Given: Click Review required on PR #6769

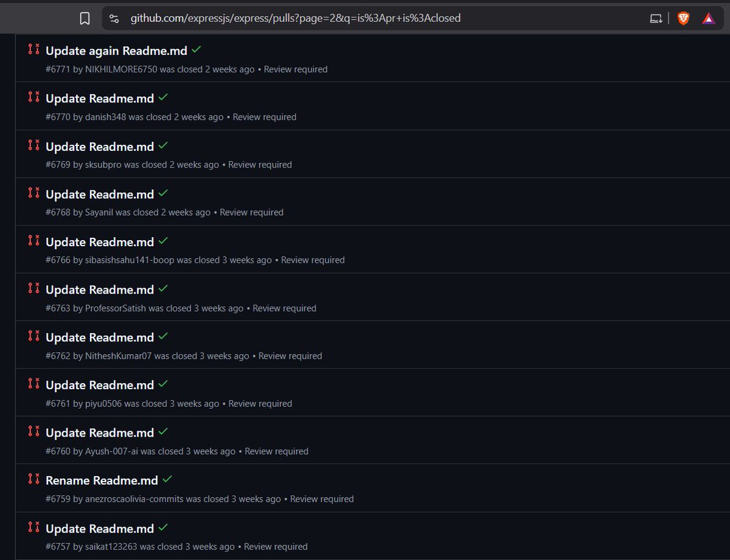Looking at the screenshot, I should click(260, 165).
